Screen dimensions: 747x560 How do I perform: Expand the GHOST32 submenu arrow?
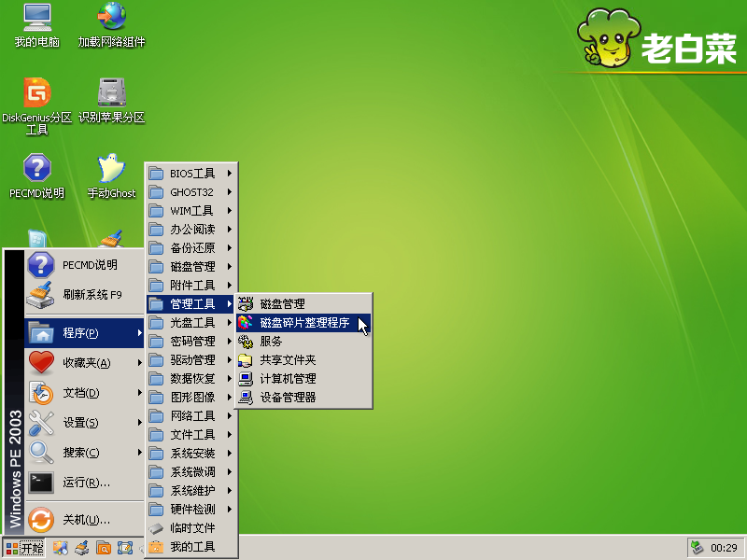click(x=230, y=192)
